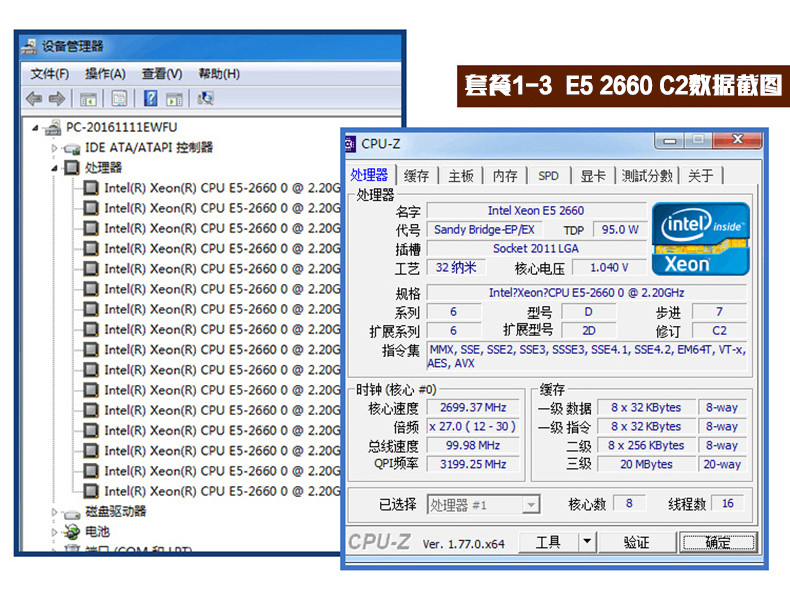Click the Intel Inside Xeon logo

pos(700,239)
